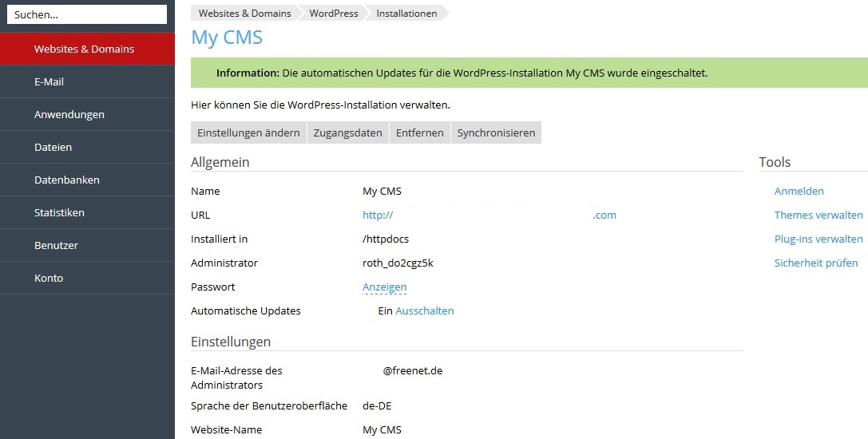Screen dimensions: 868x439
Task: Click the Tools section heading
Action: 775,162
